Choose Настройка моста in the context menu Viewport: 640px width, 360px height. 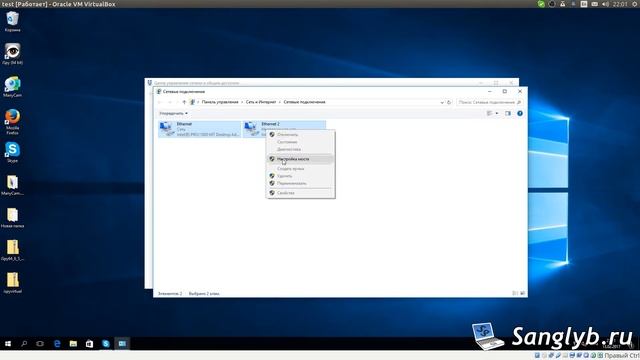[x=300, y=159]
